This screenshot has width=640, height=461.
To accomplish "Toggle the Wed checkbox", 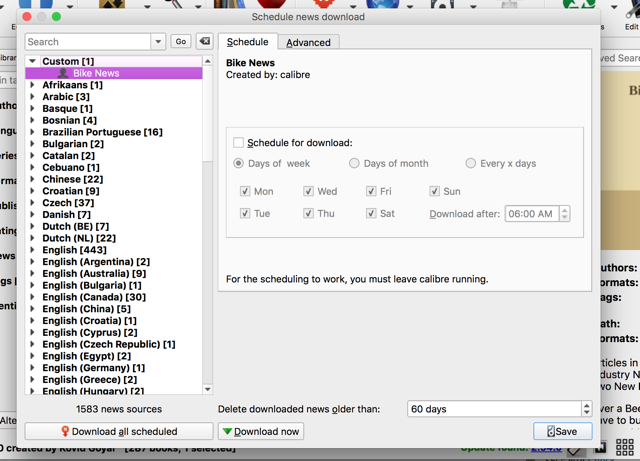I will (x=308, y=191).
